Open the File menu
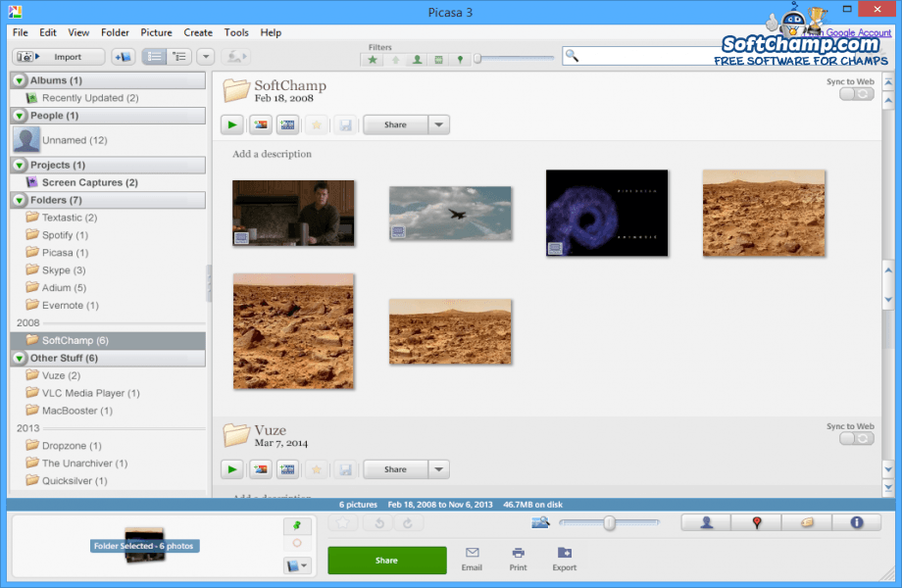Image resolution: width=902 pixels, height=588 pixels. pyautogui.click(x=21, y=32)
